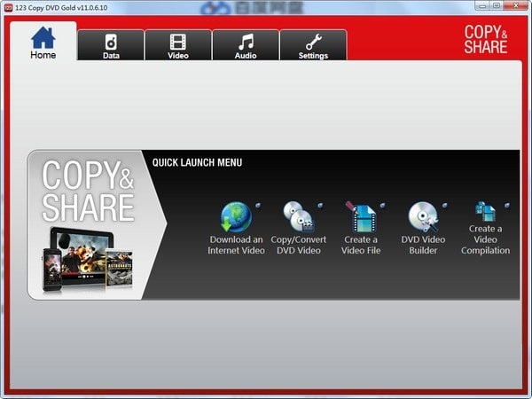Screen dimensions: 532x399
Task: Click the wrench icon for Settings
Action: tap(313, 41)
